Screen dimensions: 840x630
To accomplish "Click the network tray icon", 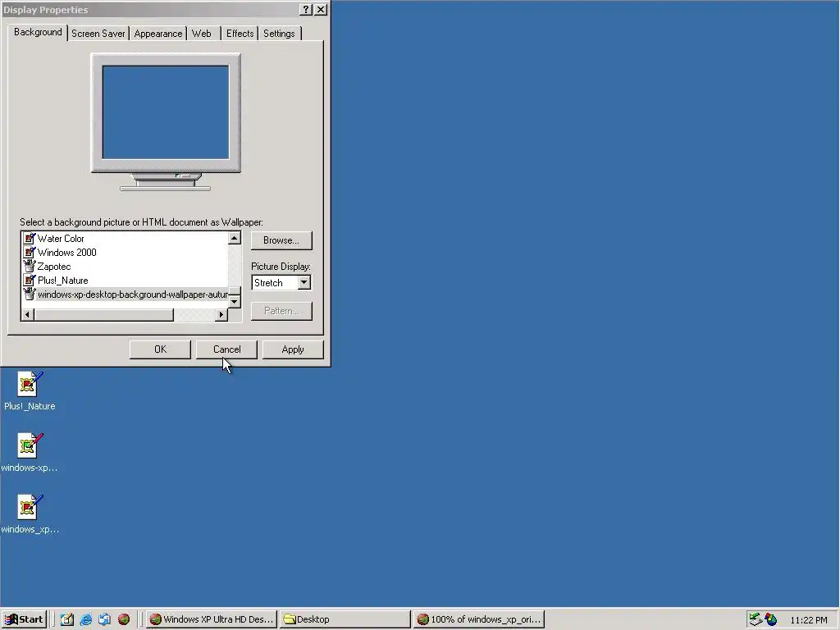I will pos(755,619).
